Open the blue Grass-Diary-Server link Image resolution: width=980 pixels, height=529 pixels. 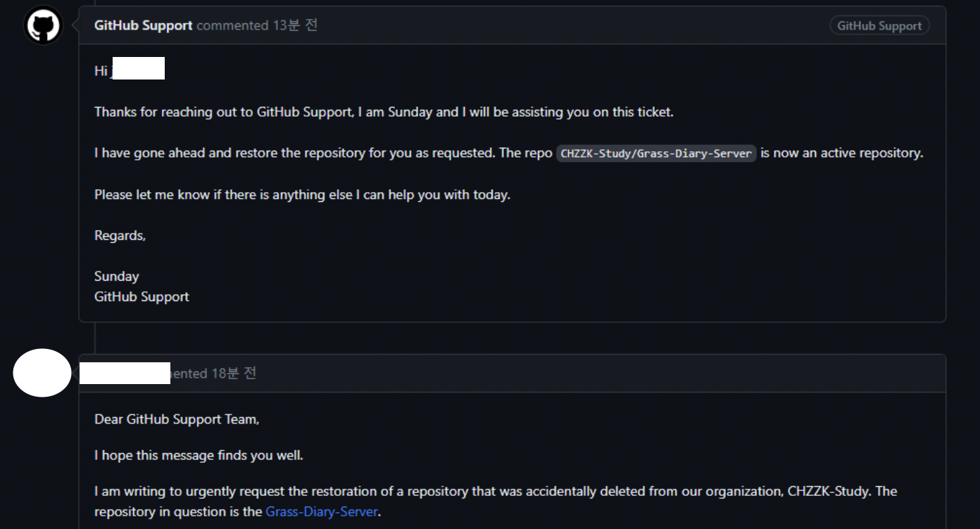[x=321, y=511]
